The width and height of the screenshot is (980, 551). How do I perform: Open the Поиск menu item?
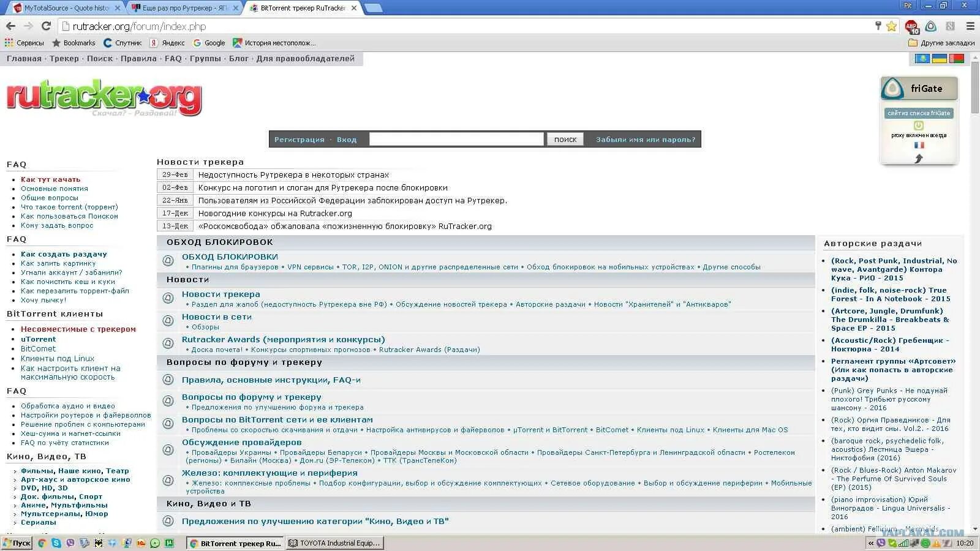point(100,59)
